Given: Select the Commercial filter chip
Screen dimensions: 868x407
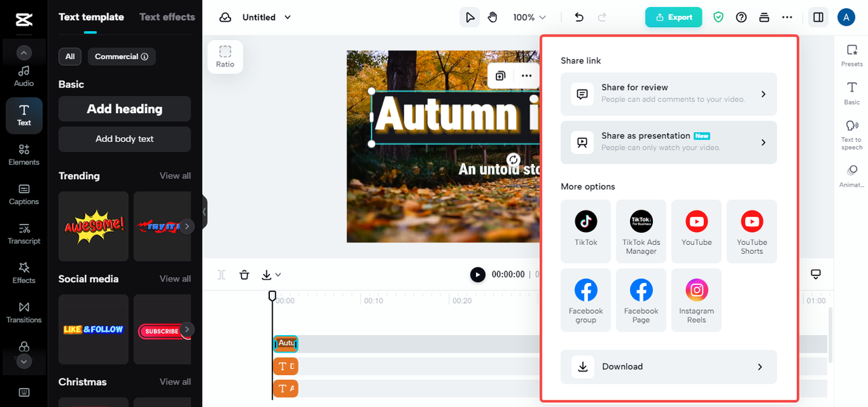Looking at the screenshot, I should tap(121, 56).
